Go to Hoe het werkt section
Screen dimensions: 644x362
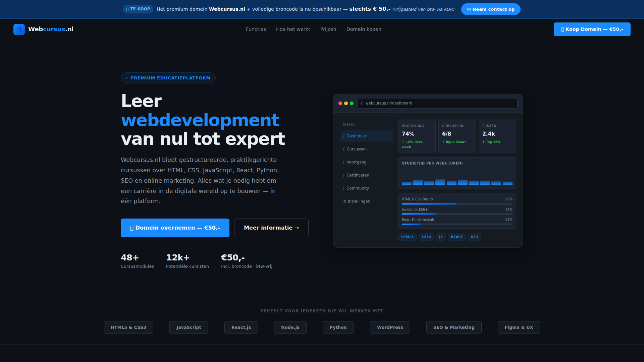tap(293, 29)
